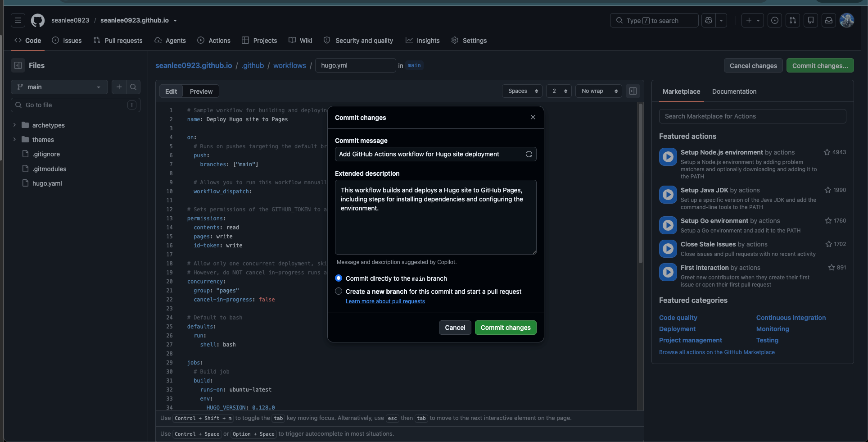Open the workflows breadcrumb link

(289, 65)
